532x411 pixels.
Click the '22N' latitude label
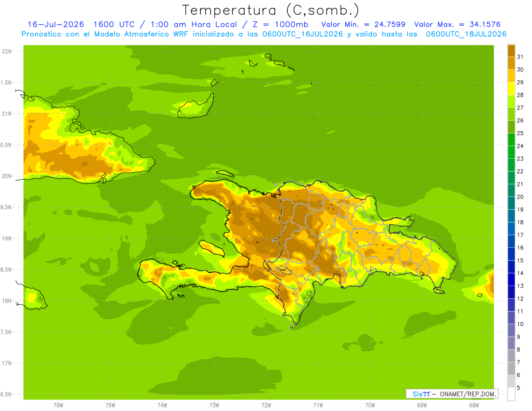coord(7,51)
